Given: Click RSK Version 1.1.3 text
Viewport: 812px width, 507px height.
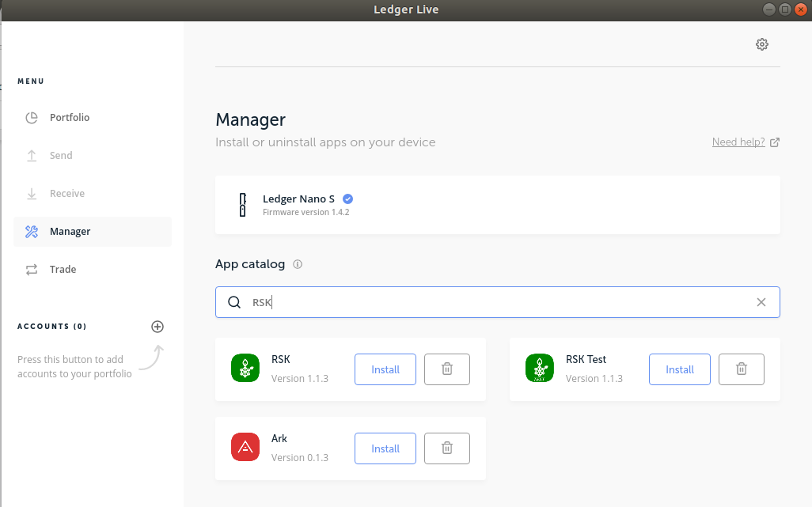Looking at the screenshot, I should coord(300,379).
